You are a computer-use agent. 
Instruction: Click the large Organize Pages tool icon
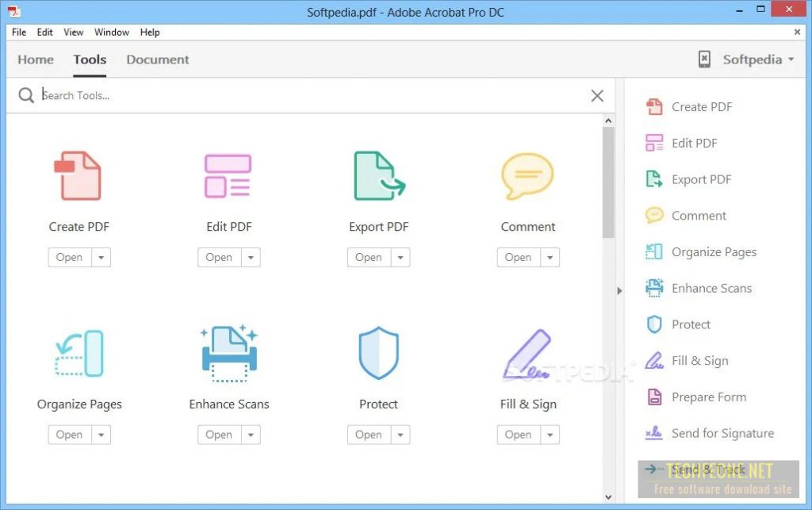tap(79, 353)
